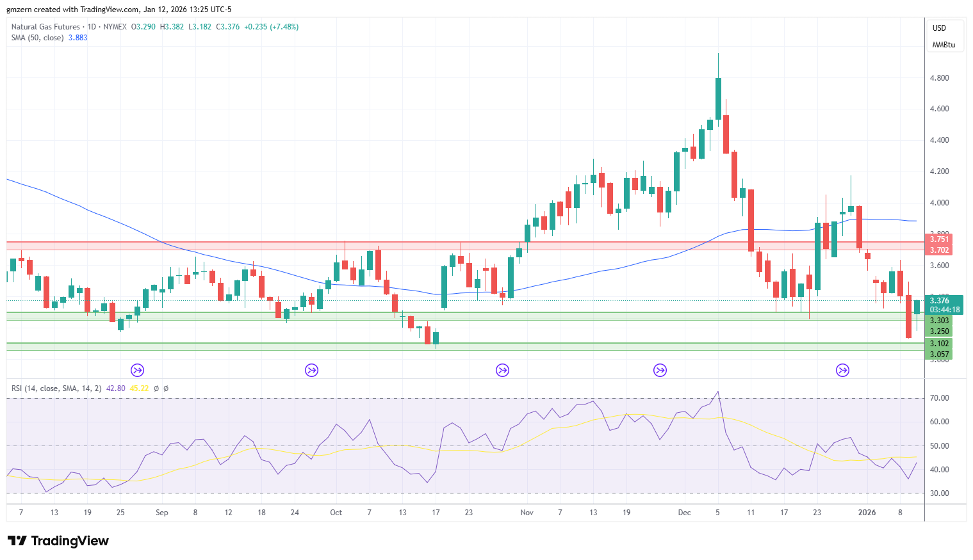Click the 30.00 RSI axis label

(939, 493)
